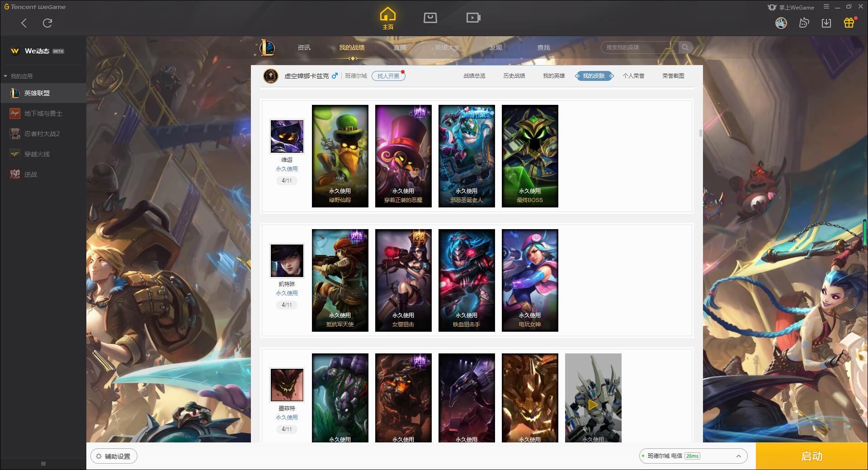Screen dimensions: 868x470
Task: Open the music/play share icon beside avatar
Action: (x=804, y=23)
